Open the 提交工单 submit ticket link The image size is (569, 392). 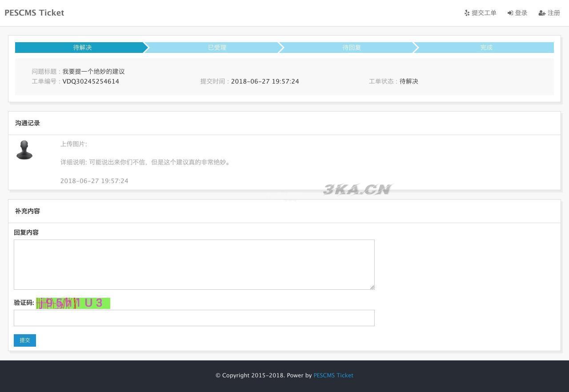tap(481, 13)
